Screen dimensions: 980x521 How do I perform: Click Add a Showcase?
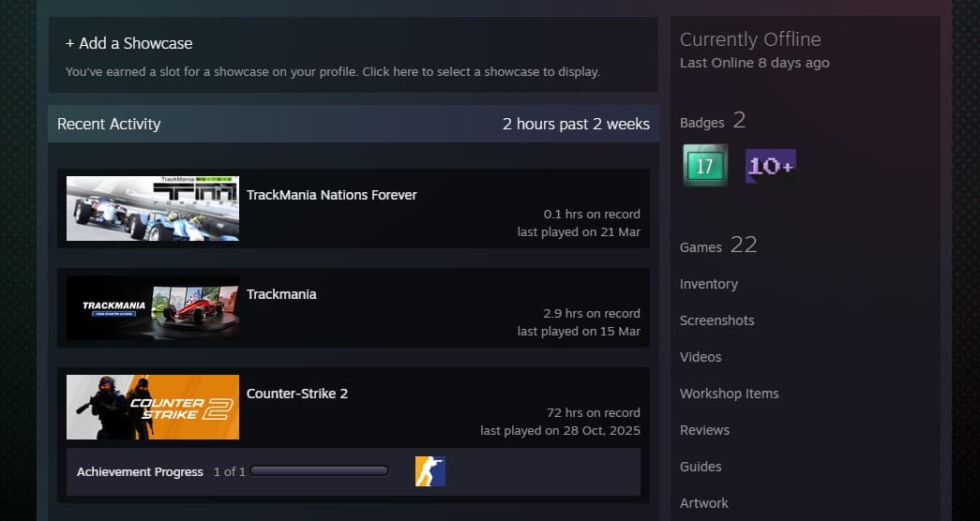point(128,43)
